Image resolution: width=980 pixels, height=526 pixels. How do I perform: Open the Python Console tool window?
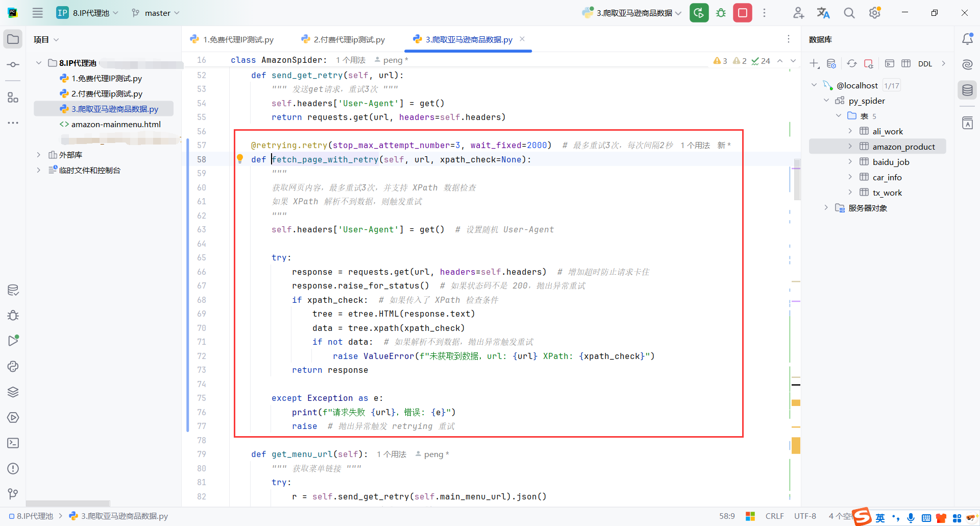click(x=13, y=367)
